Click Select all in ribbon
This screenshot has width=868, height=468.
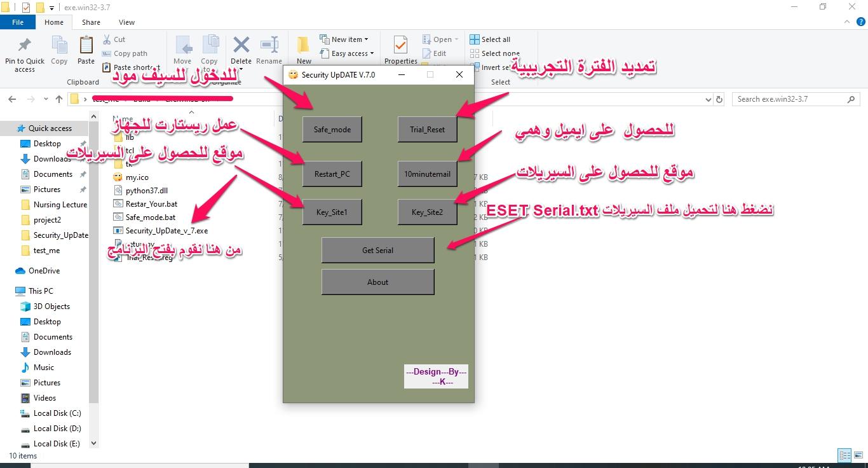tap(490, 39)
